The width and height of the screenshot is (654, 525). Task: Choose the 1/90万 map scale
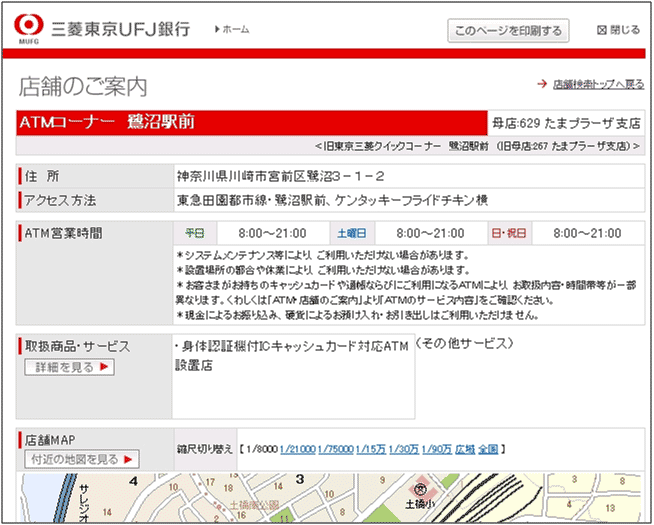(x=437, y=449)
